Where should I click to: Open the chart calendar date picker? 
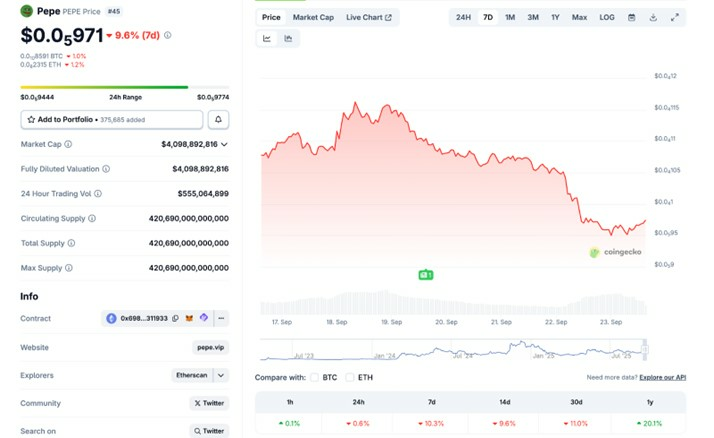point(631,17)
